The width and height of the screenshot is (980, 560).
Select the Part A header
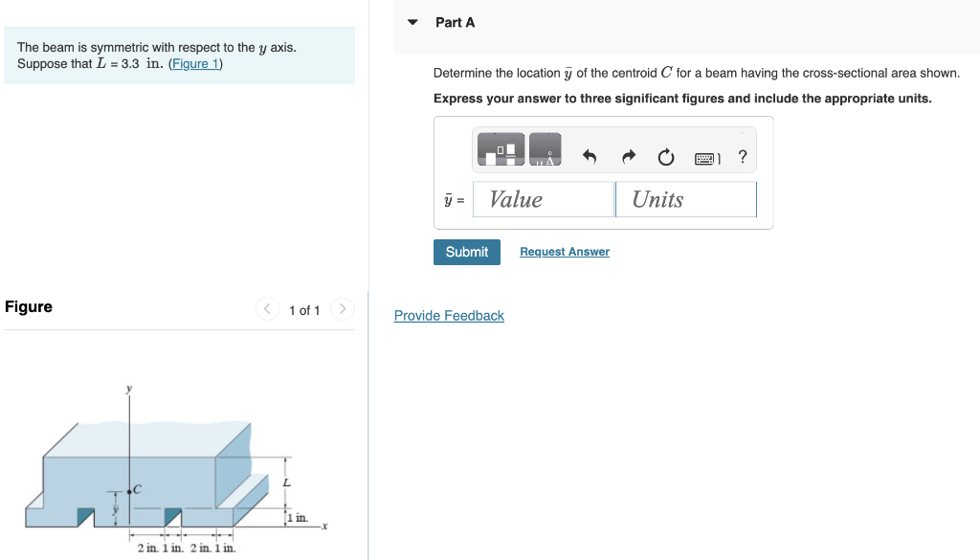point(457,21)
